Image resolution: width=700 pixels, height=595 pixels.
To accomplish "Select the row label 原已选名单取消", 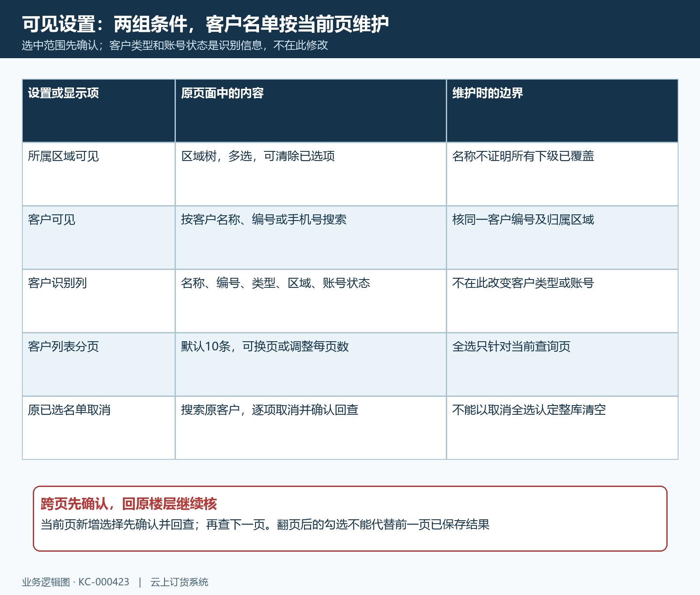I will point(99,428).
